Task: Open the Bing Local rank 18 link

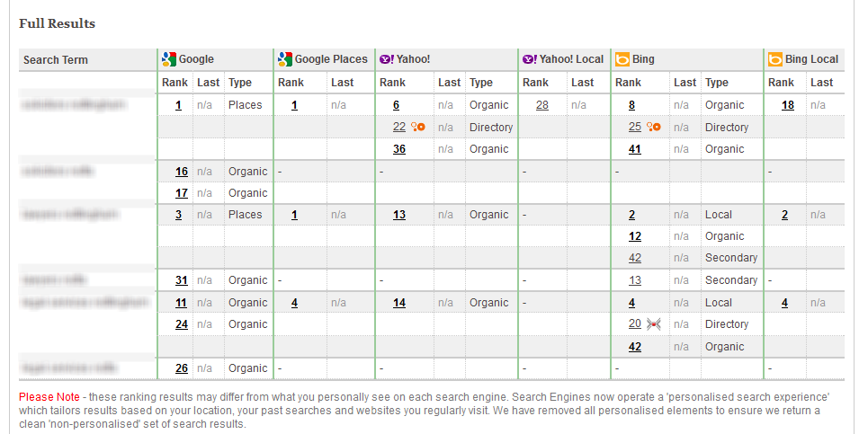Action: click(x=788, y=105)
